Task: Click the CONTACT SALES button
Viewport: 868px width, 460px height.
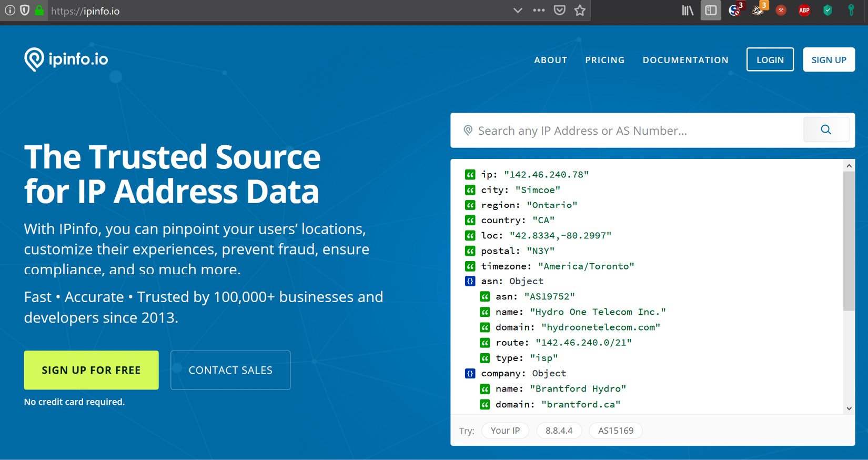Action: pos(230,370)
